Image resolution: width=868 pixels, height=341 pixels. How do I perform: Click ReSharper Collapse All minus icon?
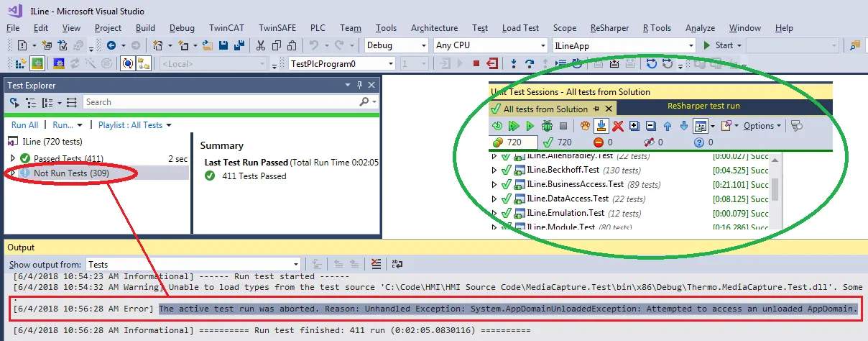click(650, 126)
